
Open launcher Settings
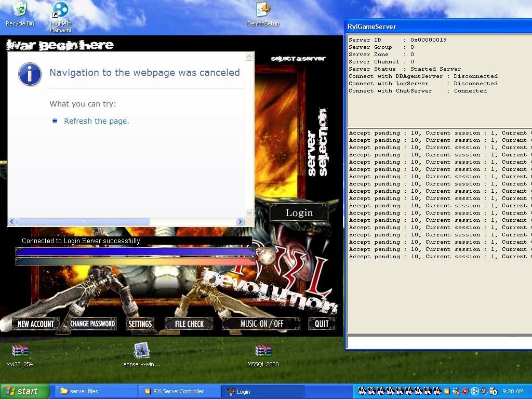point(140,324)
